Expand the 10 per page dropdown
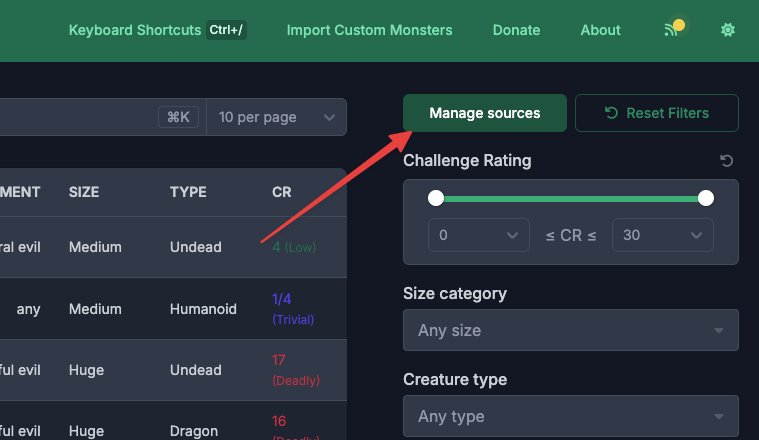Image resolution: width=759 pixels, height=440 pixels. 276,117
